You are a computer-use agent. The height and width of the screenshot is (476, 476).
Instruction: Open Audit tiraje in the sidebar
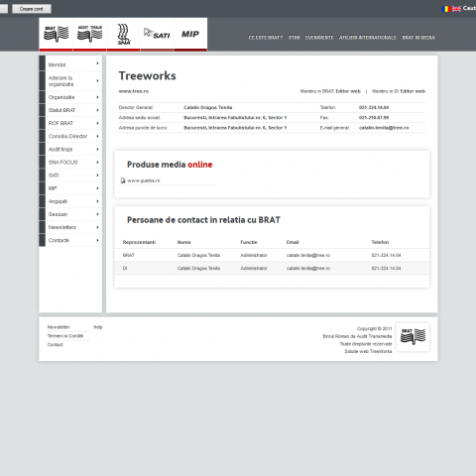[60, 150]
